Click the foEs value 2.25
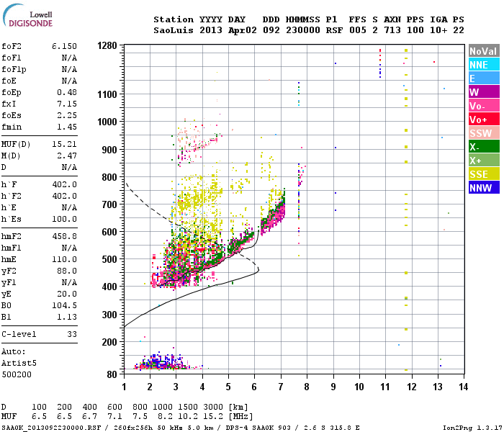This screenshot has height=432, width=504. (67, 115)
